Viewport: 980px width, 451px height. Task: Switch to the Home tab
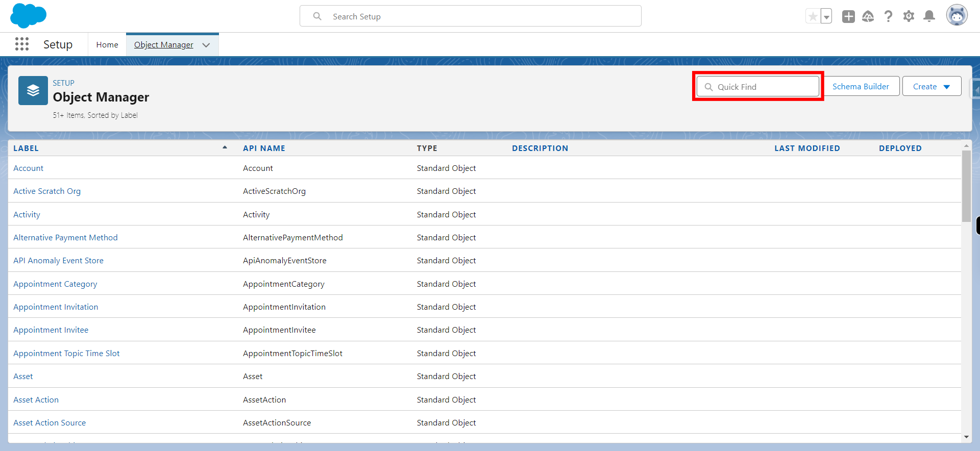(107, 45)
